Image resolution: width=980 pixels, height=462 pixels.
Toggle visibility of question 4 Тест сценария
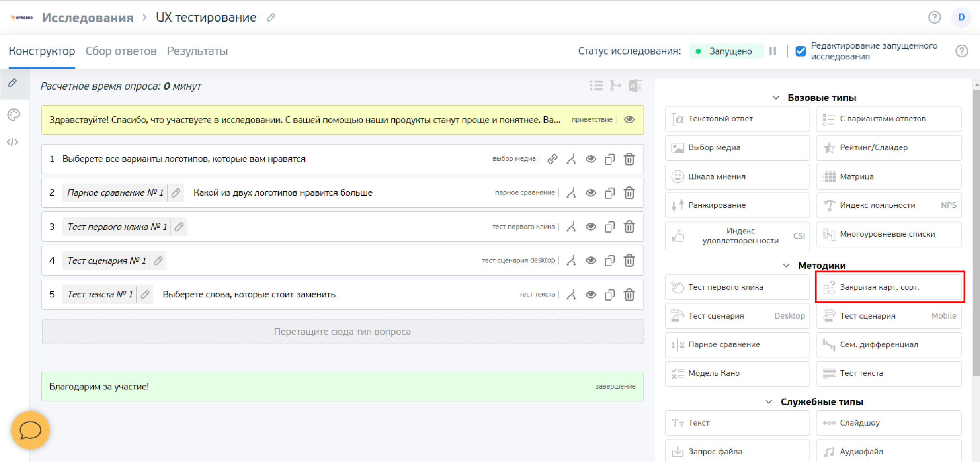click(x=591, y=260)
